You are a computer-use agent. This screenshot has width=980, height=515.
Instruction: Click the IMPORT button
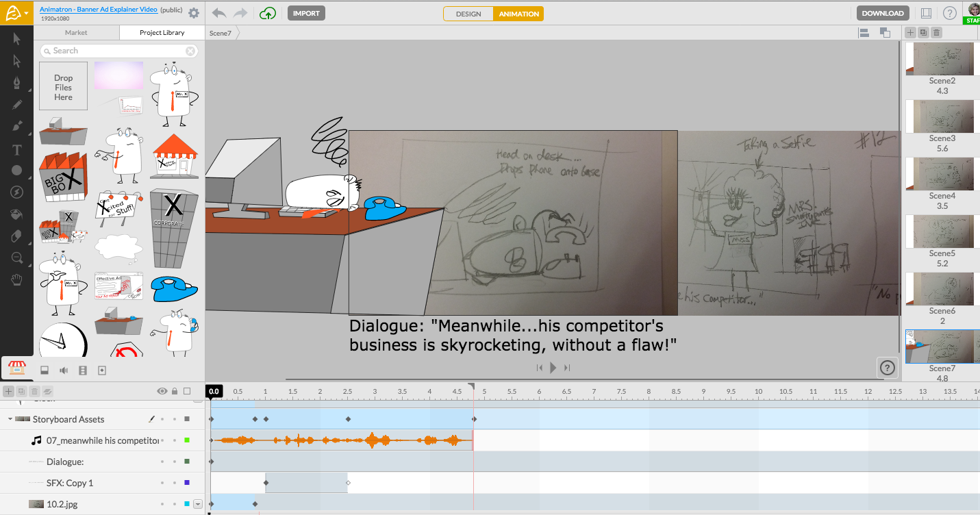tap(306, 13)
